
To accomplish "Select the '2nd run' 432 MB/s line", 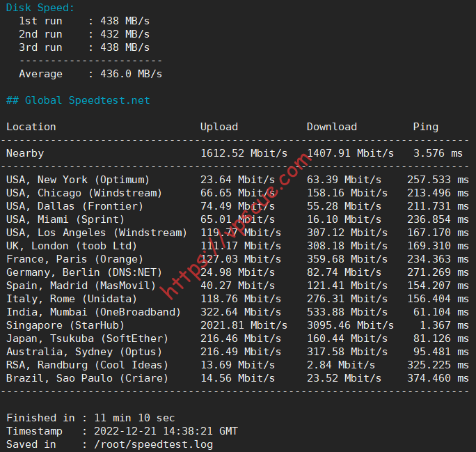I will click(x=84, y=34).
